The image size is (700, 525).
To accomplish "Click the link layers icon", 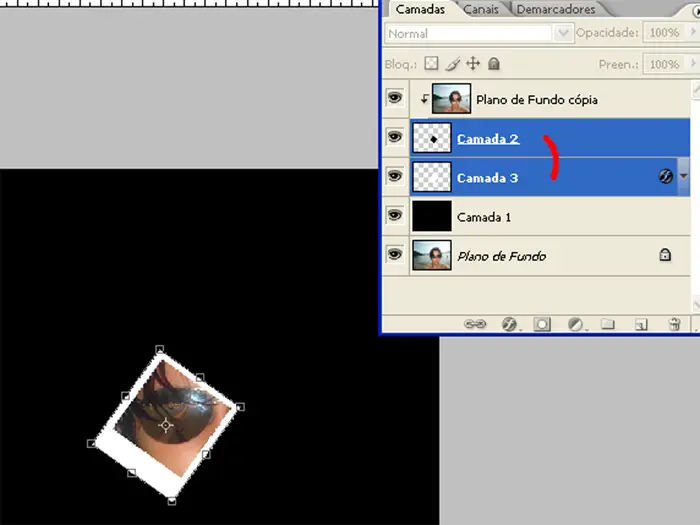I will [476, 324].
